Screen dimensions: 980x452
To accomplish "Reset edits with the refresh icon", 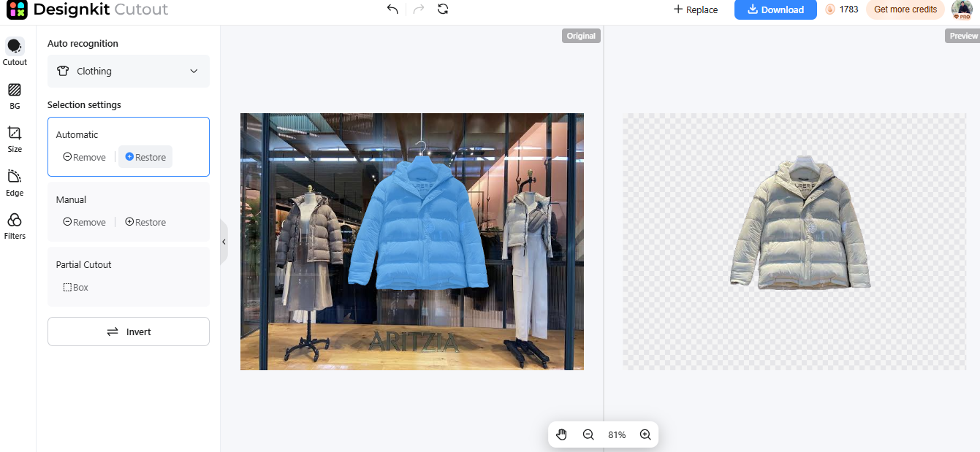I will (x=443, y=9).
